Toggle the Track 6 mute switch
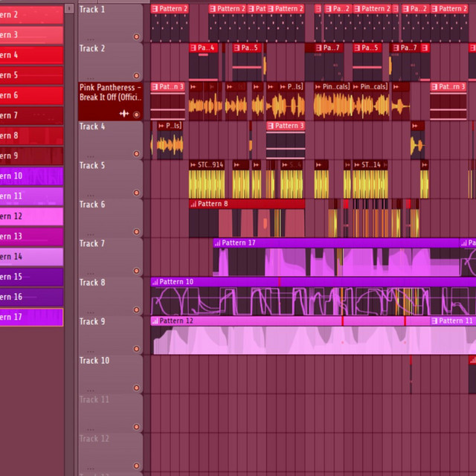Image resolution: width=476 pixels, height=476 pixels. [137, 231]
